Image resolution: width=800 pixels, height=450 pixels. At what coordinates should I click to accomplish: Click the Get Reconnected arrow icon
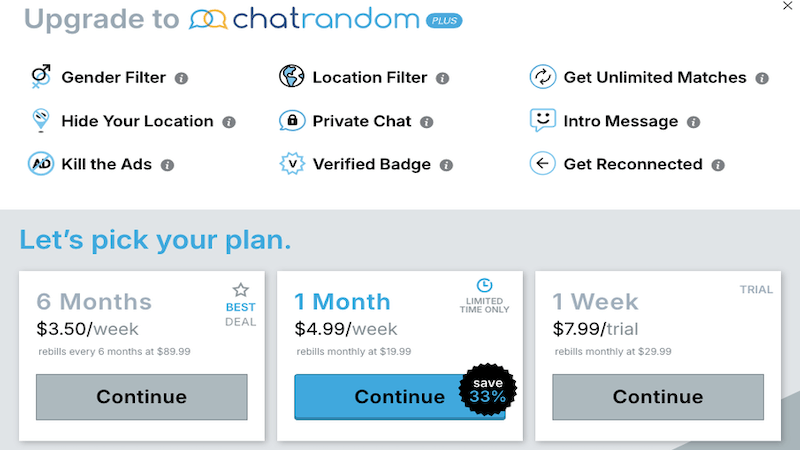click(x=542, y=164)
